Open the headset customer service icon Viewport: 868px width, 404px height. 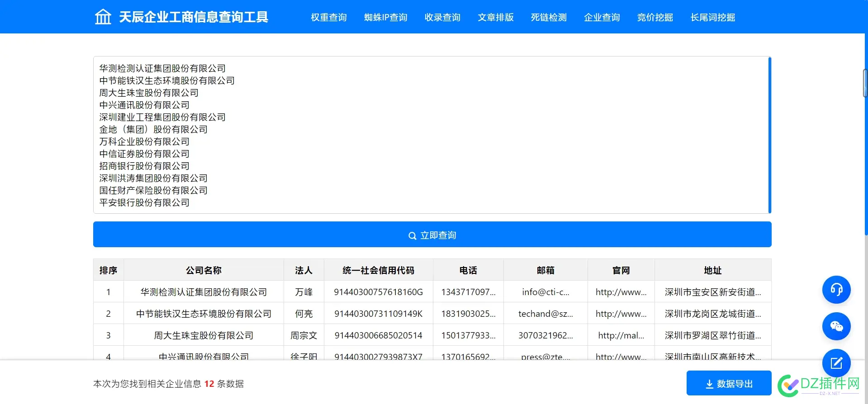click(x=836, y=290)
